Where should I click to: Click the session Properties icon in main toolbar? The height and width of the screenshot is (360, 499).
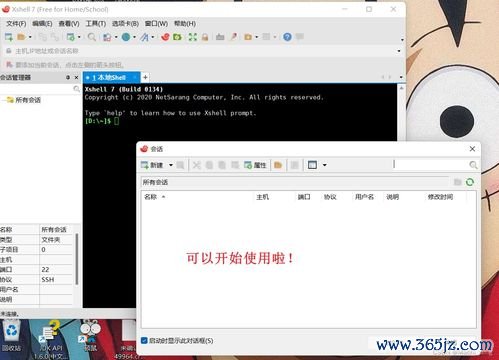coord(70,37)
